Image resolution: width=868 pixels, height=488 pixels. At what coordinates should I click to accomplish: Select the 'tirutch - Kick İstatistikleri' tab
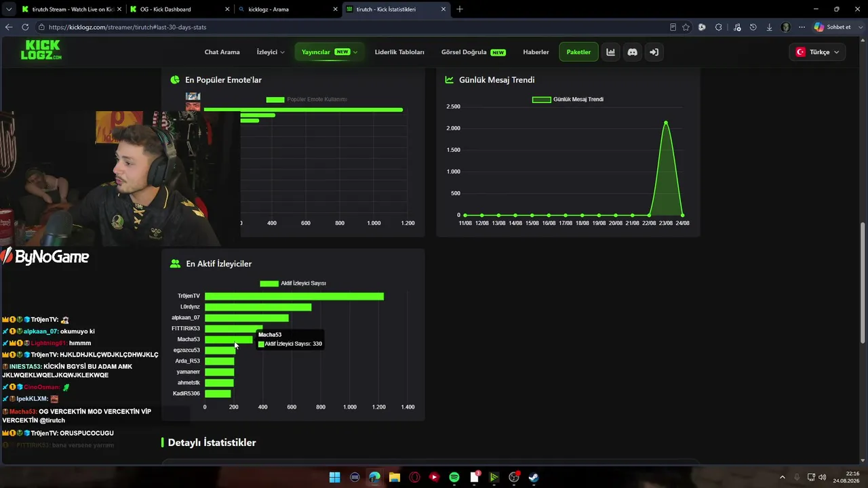[396, 9]
